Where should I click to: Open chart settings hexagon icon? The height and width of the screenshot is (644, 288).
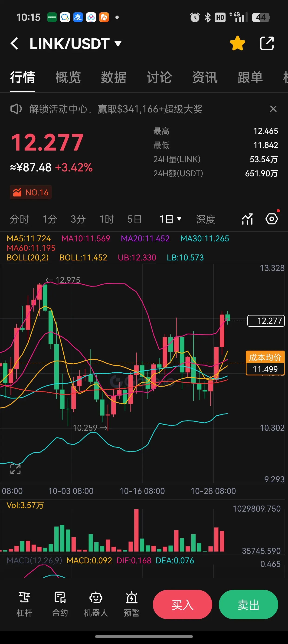pos(272,219)
